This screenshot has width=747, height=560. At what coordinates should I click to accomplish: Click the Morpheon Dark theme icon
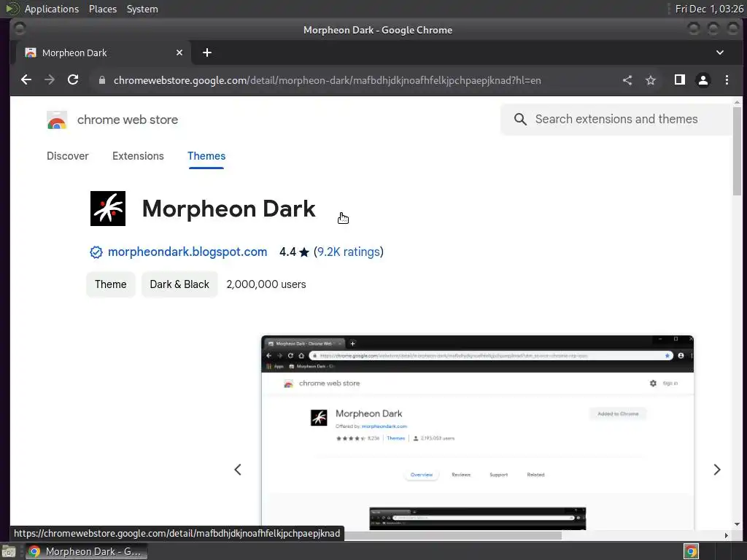pos(108,209)
